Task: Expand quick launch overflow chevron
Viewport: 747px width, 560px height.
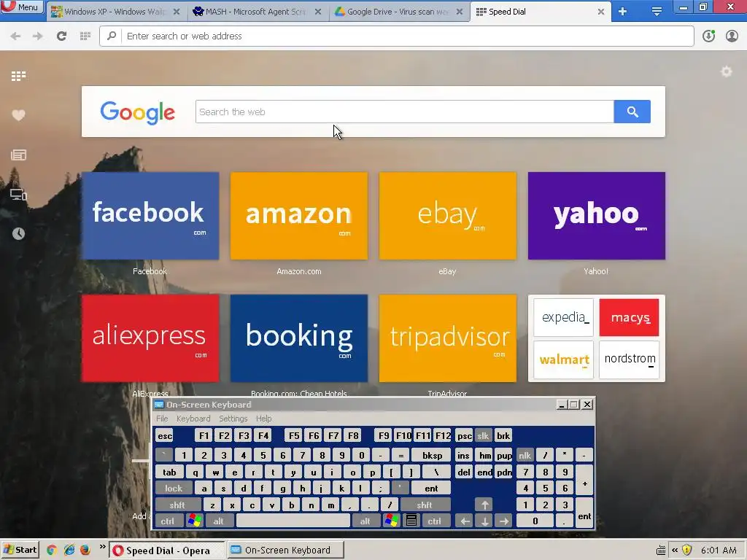Action: 102,547
